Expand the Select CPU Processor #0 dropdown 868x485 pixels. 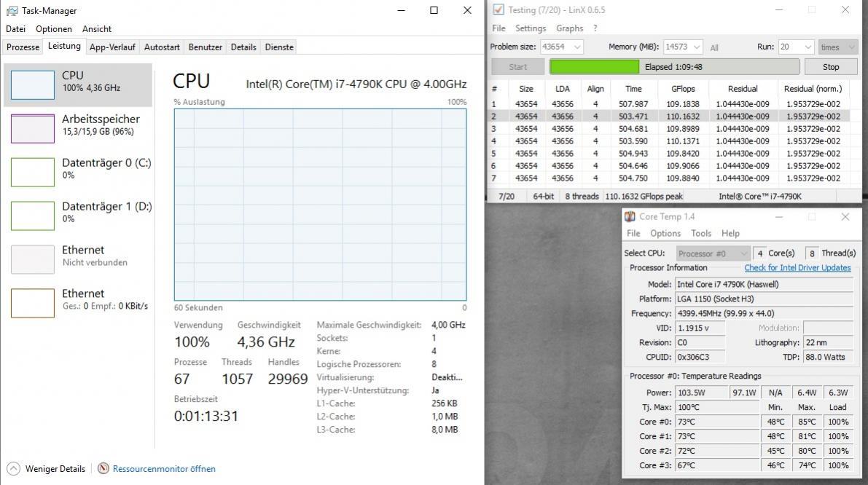tap(713, 253)
